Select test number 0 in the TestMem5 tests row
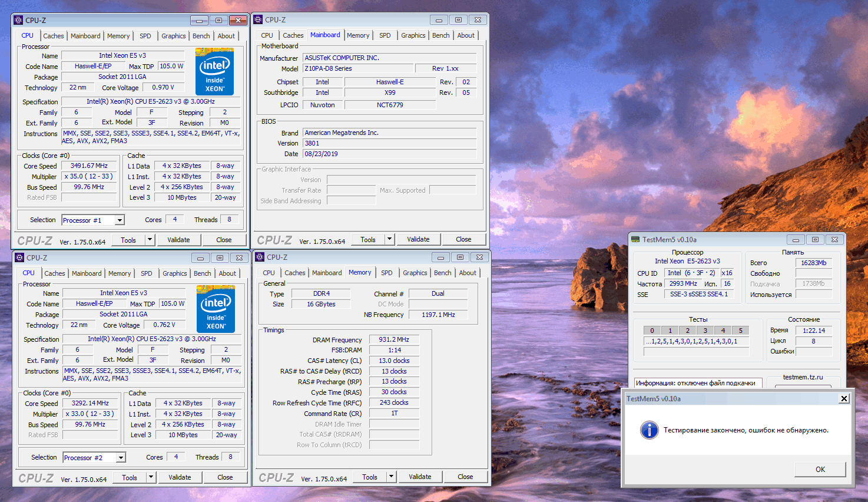868x502 pixels. [652, 331]
